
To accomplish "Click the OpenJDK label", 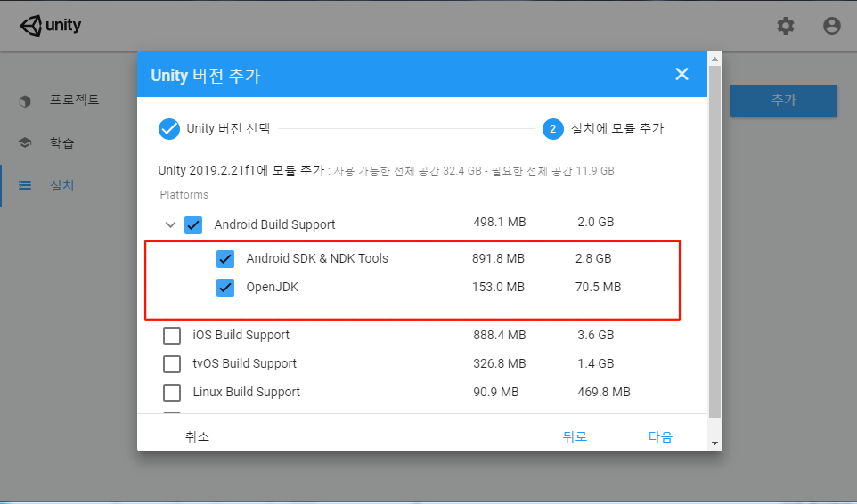I will pos(273,288).
